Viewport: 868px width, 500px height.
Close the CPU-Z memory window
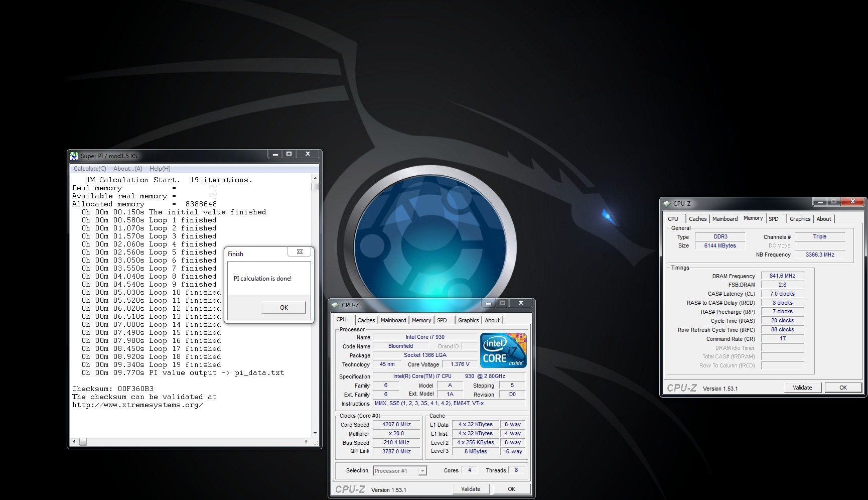(x=852, y=202)
